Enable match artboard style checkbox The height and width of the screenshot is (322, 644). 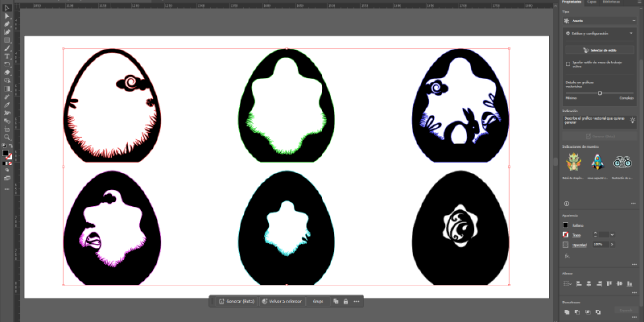click(x=567, y=64)
